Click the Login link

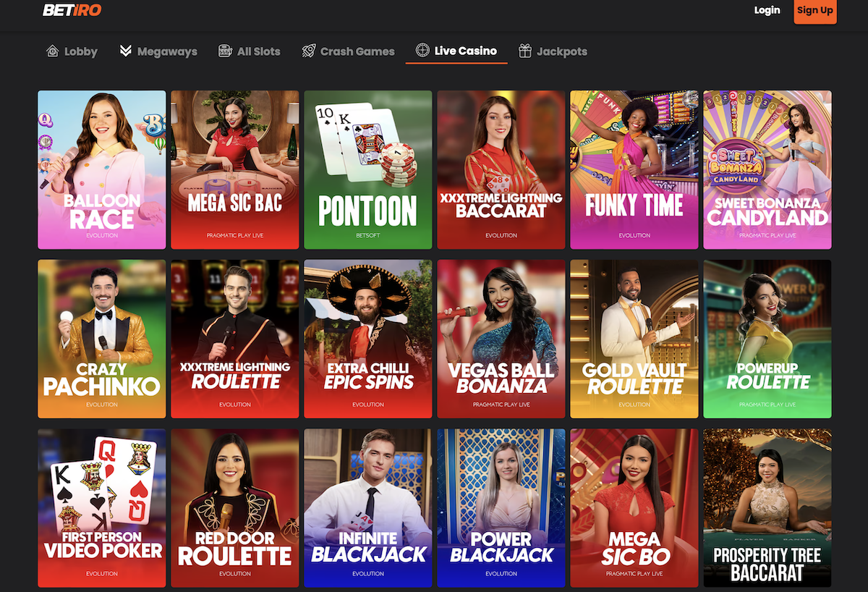(x=767, y=10)
